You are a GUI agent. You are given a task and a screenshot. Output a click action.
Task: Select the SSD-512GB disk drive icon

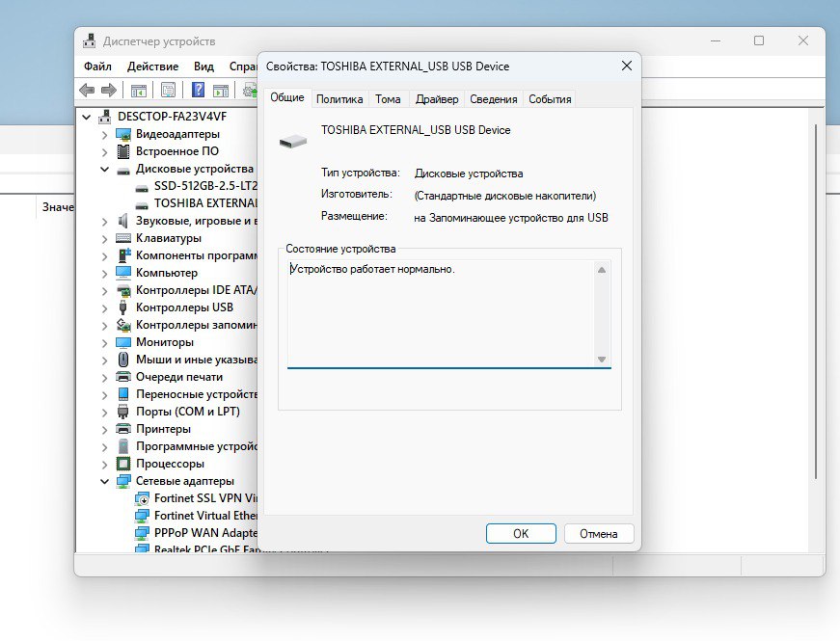click(142, 186)
